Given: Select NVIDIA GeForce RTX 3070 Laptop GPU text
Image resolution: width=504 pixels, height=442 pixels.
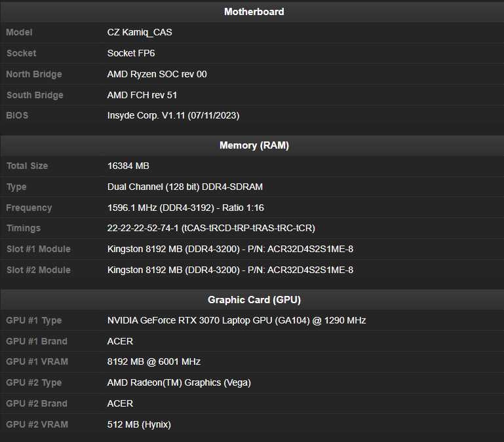Looking at the screenshot, I should coord(237,321).
